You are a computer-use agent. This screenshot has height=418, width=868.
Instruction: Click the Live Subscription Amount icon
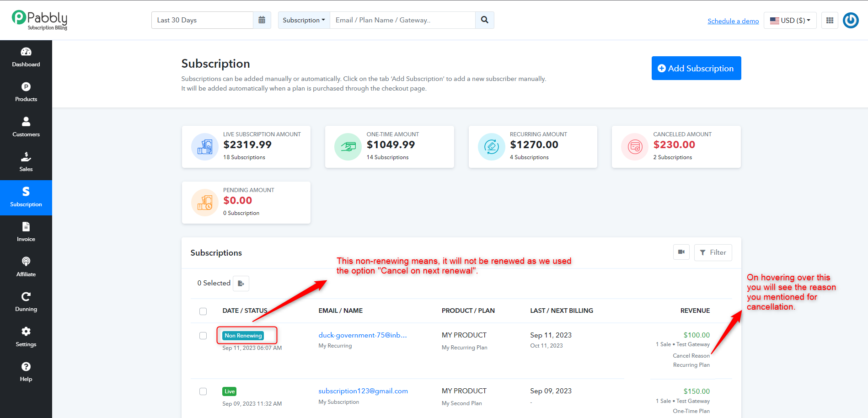coord(205,147)
